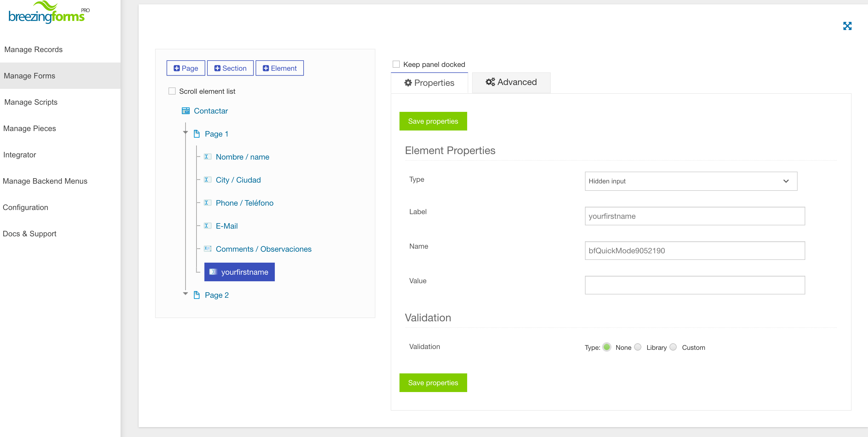868x437 pixels.
Task: Expand the Page 2 tree node arrow
Action: click(x=185, y=294)
